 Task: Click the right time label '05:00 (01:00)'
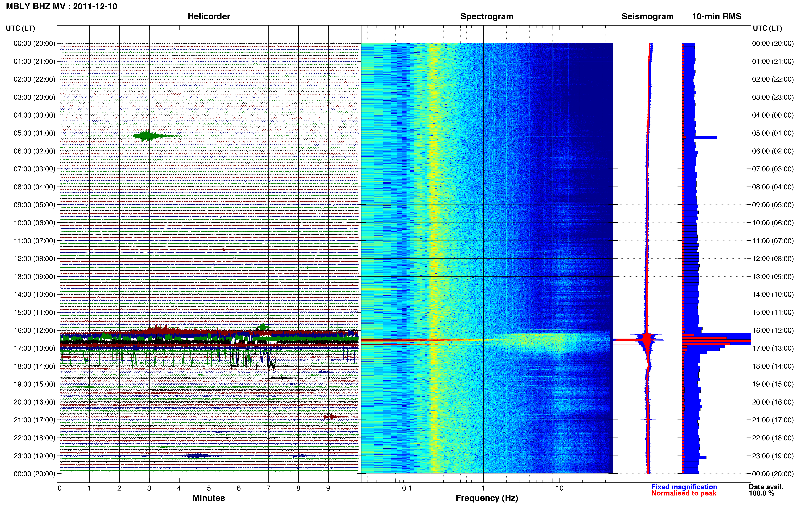773,133
